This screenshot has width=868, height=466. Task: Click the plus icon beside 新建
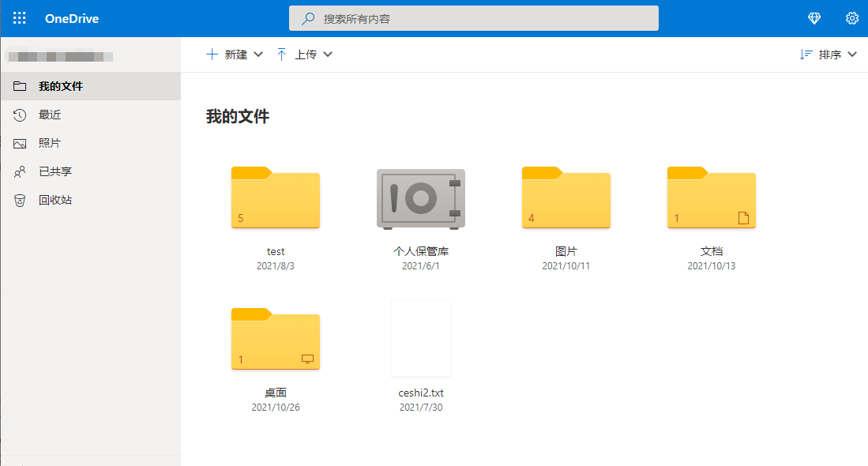point(212,54)
